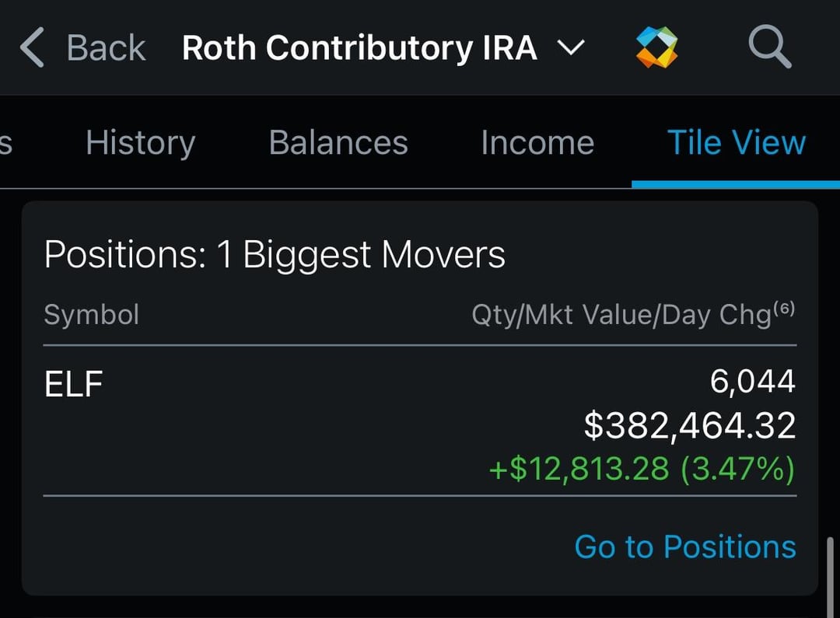Open the Roth Contributory IRA account selector
This screenshot has height=618, width=840.
(x=359, y=48)
